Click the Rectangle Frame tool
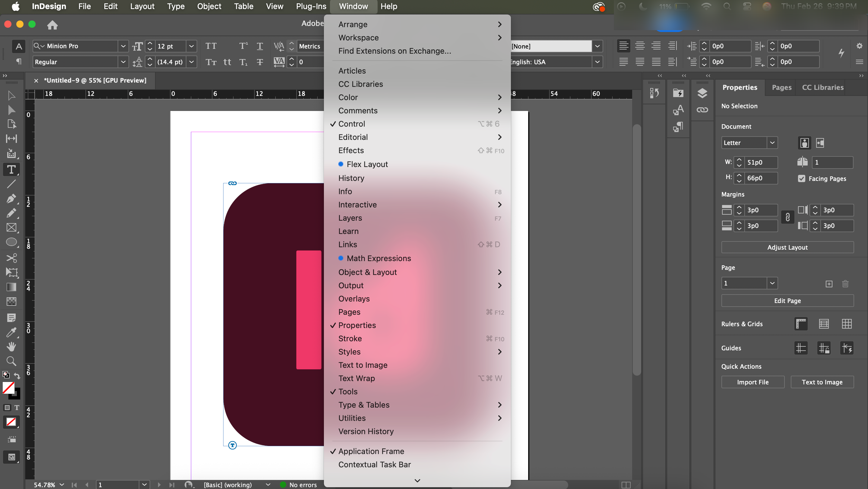This screenshot has width=868, height=489. tap(11, 227)
